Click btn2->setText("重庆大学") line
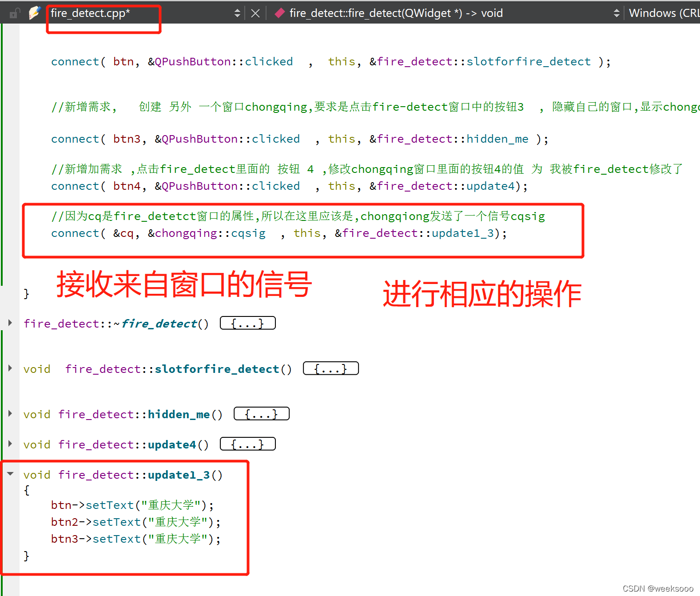The height and width of the screenshot is (596, 700). (136, 522)
